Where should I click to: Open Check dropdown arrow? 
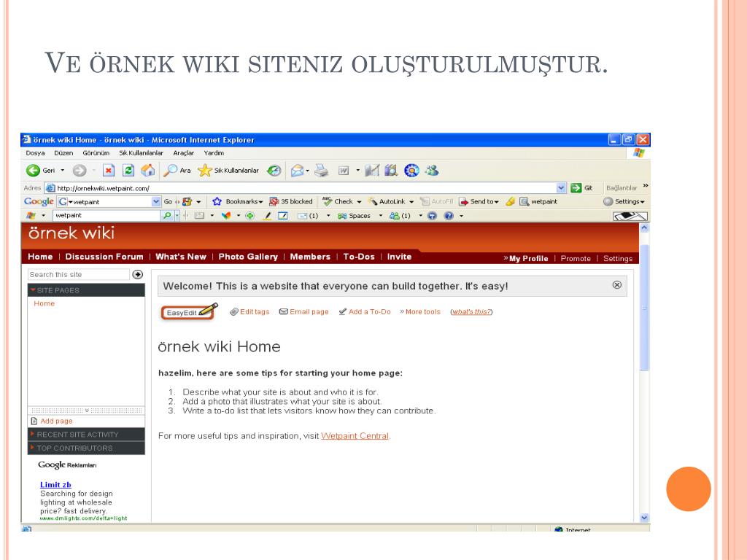click(359, 202)
